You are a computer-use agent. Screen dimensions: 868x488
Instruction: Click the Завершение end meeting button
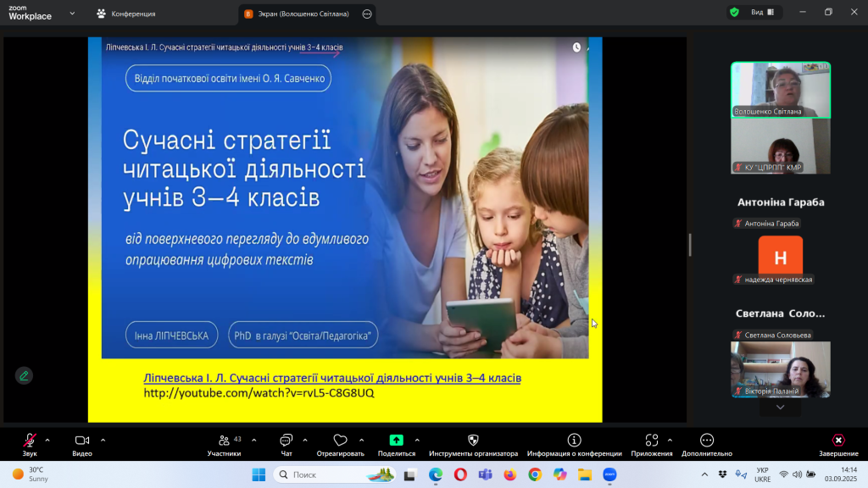click(x=837, y=441)
